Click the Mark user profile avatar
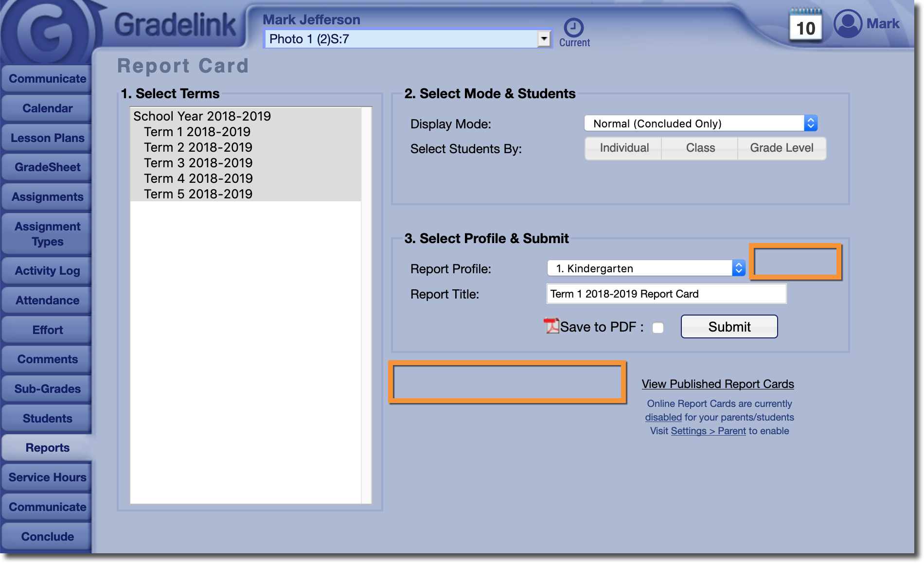This screenshot has width=924, height=563. 848,24
